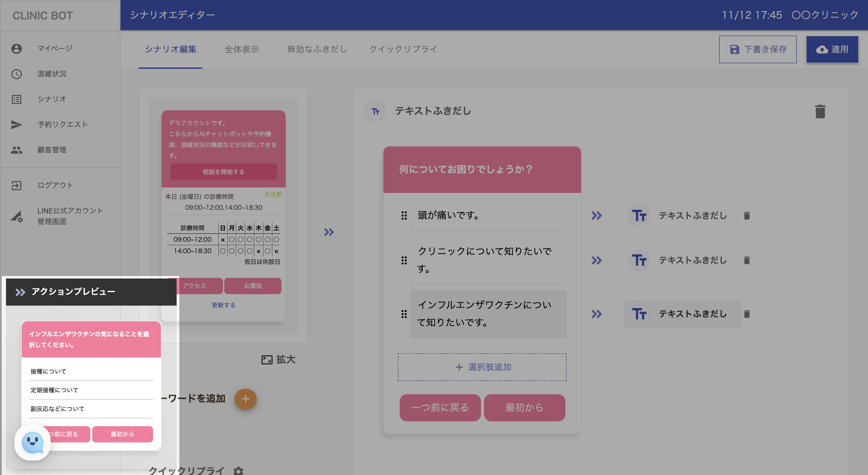Open LINE公式アカウント管理画面 in the sidebar

coord(70,216)
